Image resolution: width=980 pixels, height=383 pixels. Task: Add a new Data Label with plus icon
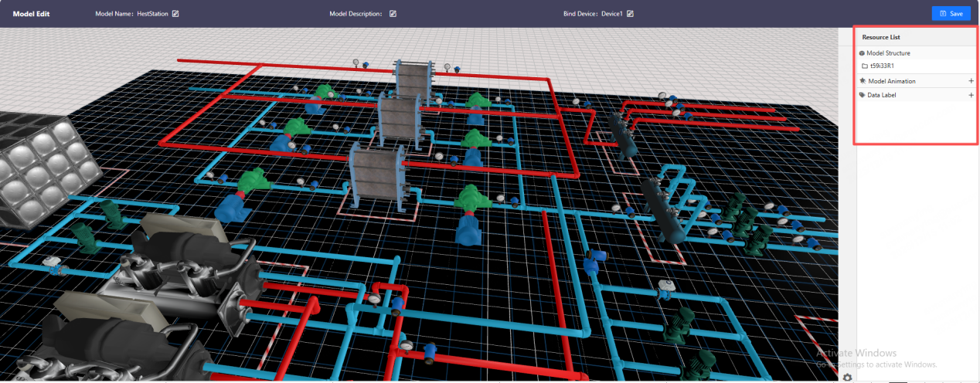971,96
